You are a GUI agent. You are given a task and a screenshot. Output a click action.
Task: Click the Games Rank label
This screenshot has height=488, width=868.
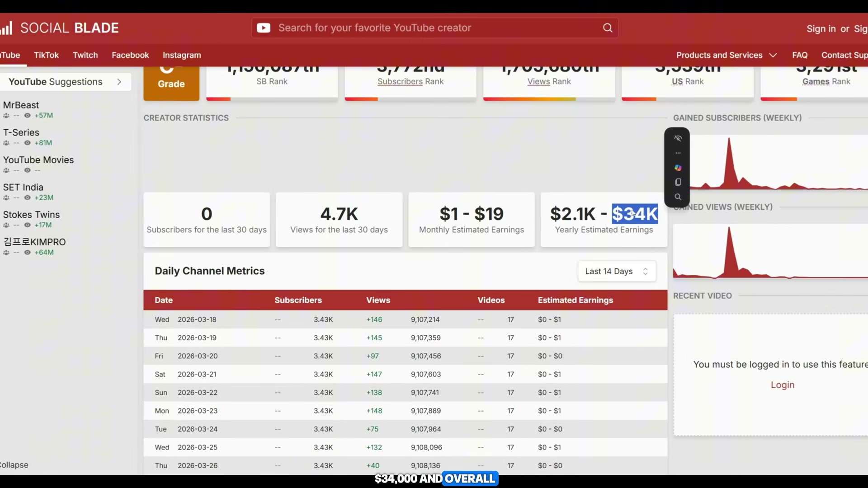(826, 81)
